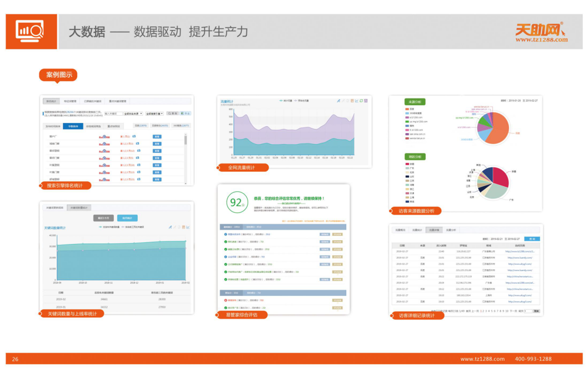Image resolution: width=588 pixels, height=378 pixels.
Task: Click first blue 查看 button in ranking table
Action: [x=157, y=136]
